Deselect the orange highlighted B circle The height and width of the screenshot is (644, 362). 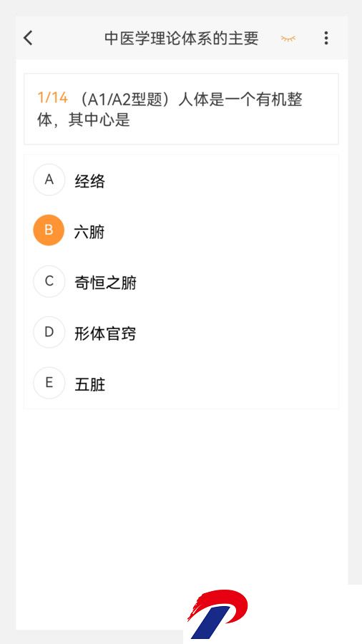click(x=49, y=230)
